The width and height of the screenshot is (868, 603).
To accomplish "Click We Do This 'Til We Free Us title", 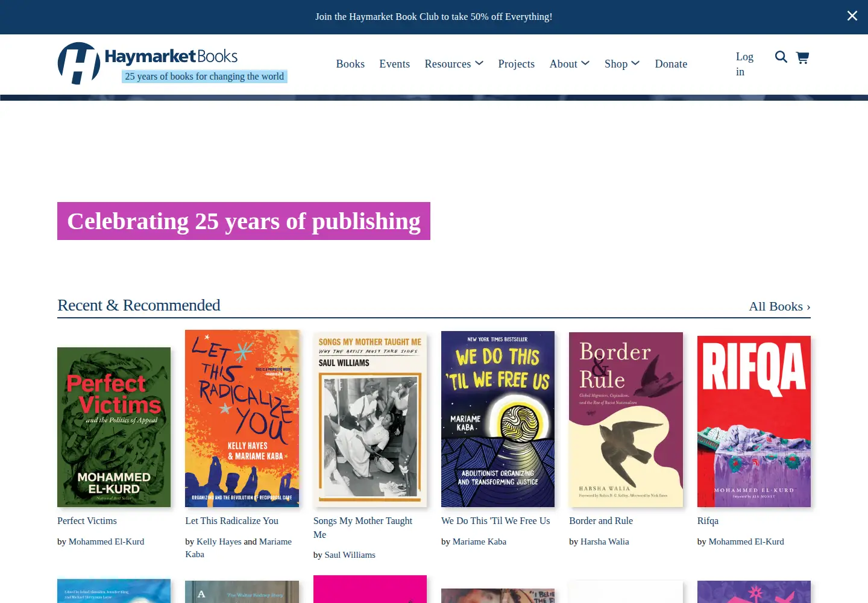I will tap(495, 521).
